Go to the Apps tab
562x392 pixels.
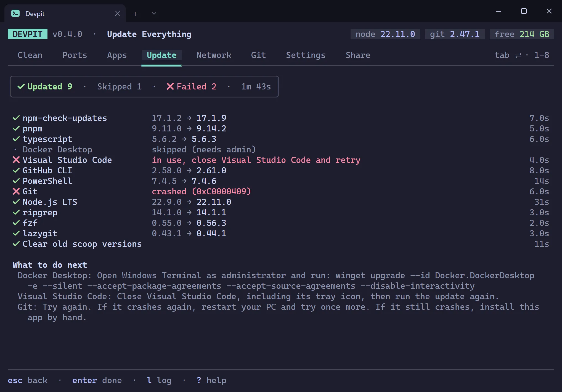coord(117,55)
